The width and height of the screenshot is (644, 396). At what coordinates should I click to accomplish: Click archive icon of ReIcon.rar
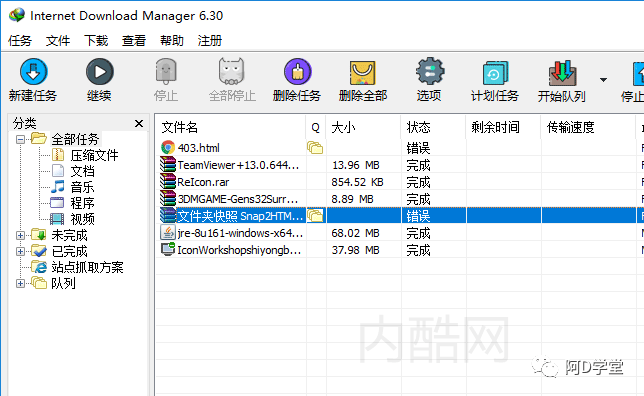pyautogui.click(x=168, y=182)
